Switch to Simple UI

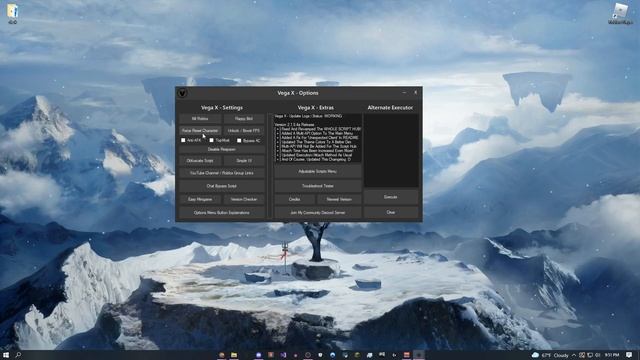click(x=244, y=161)
